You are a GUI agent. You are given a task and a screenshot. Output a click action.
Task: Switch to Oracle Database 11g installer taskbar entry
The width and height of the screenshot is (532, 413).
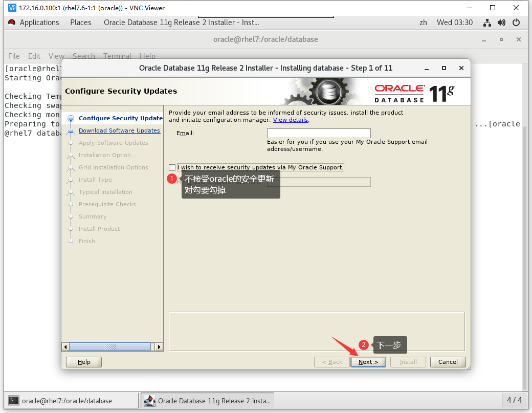pos(207,400)
